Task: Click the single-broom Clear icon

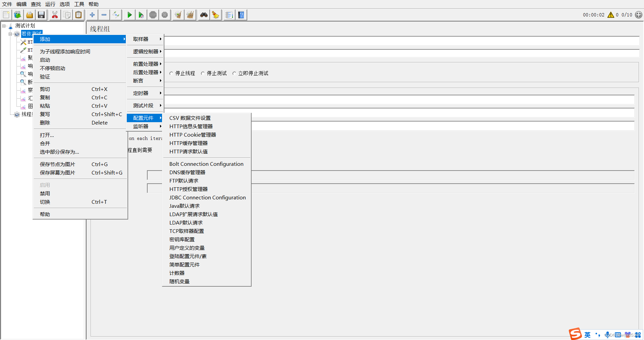Action: click(178, 15)
